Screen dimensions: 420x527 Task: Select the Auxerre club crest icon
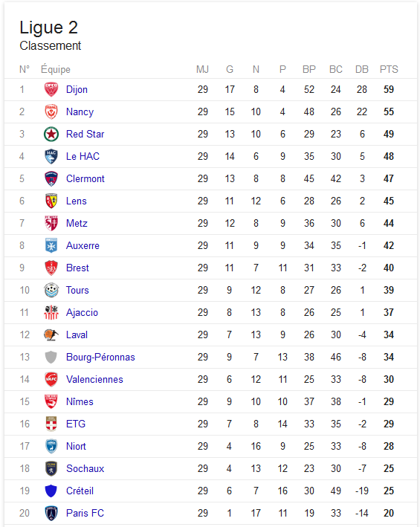pos(51,246)
